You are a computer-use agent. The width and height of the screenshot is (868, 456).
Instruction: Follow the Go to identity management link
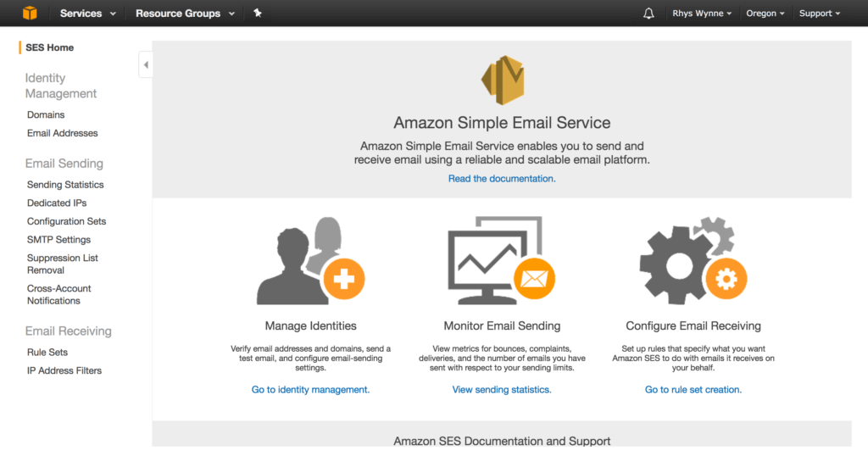310,390
